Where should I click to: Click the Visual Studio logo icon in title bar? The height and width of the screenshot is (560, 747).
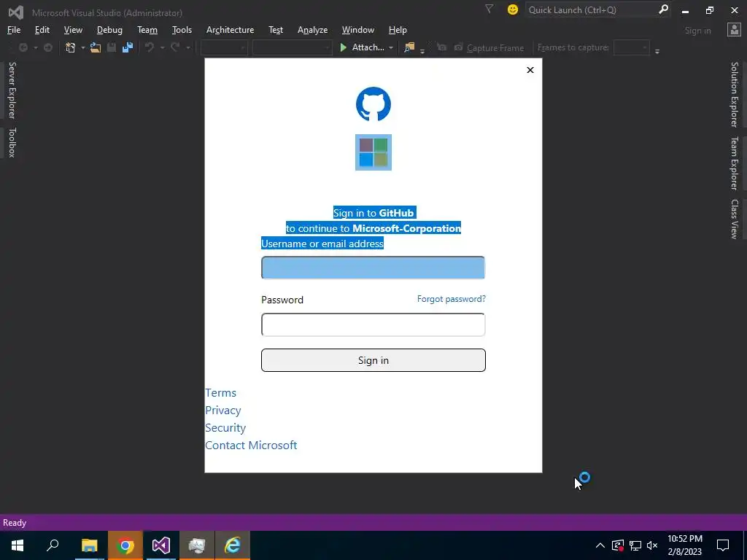(x=16, y=12)
